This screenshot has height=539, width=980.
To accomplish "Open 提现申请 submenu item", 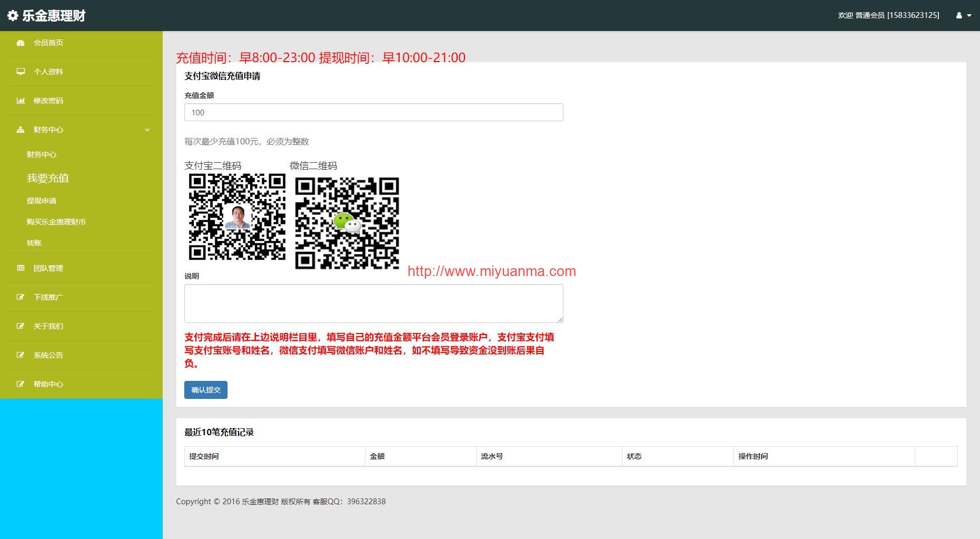I will coord(42,201).
